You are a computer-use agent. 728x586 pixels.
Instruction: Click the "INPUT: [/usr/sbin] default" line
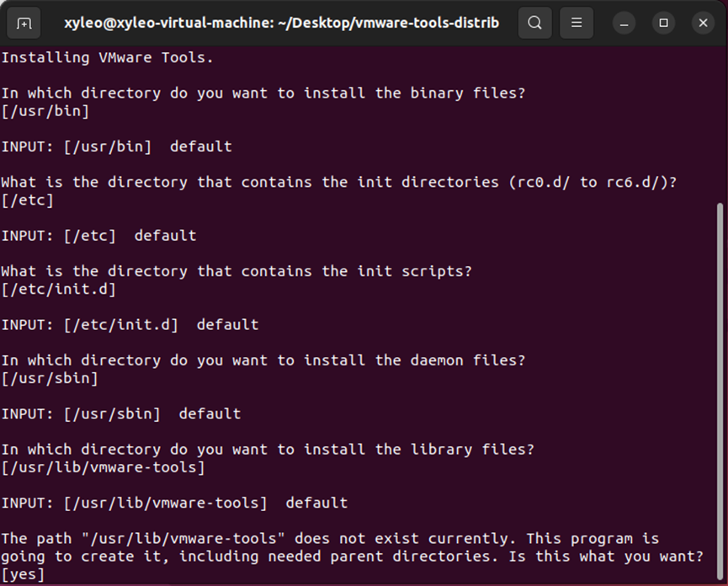coord(120,413)
